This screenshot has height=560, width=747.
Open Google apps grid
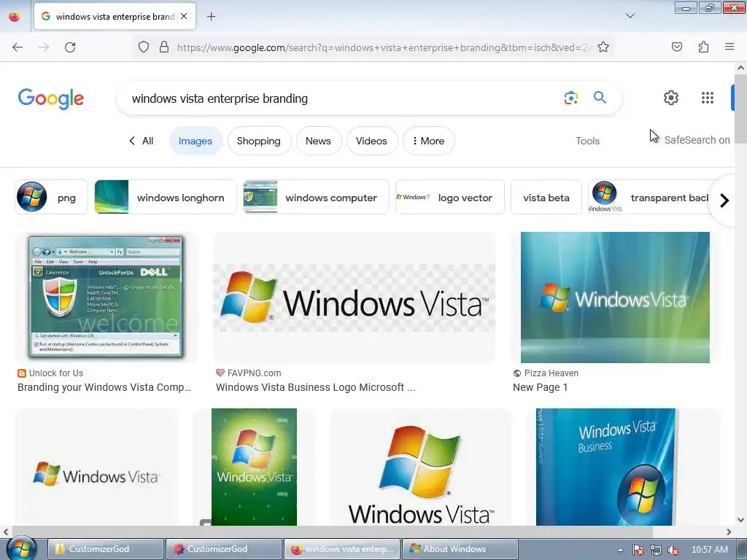point(708,98)
